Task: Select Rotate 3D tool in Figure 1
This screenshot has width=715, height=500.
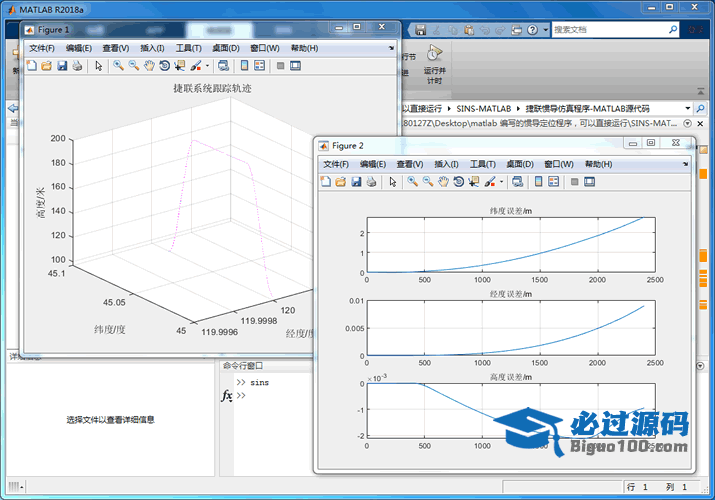Action: [165, 66]
